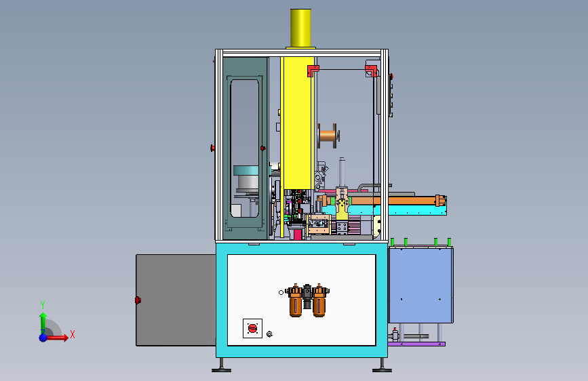588x381 pixels.
Task: Select the green framed glass door
Action: pyautogui.click(x=246, y=148)
